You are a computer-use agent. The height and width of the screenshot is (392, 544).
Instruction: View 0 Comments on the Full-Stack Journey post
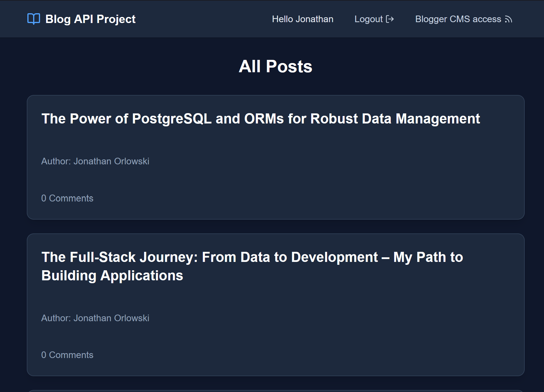[x=67, y=355]
